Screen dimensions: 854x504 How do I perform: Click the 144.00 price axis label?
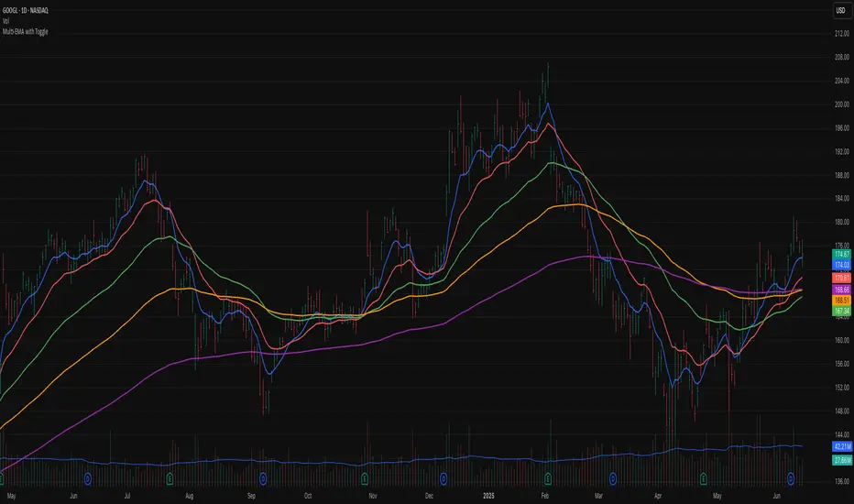click(x=841, y=434)
